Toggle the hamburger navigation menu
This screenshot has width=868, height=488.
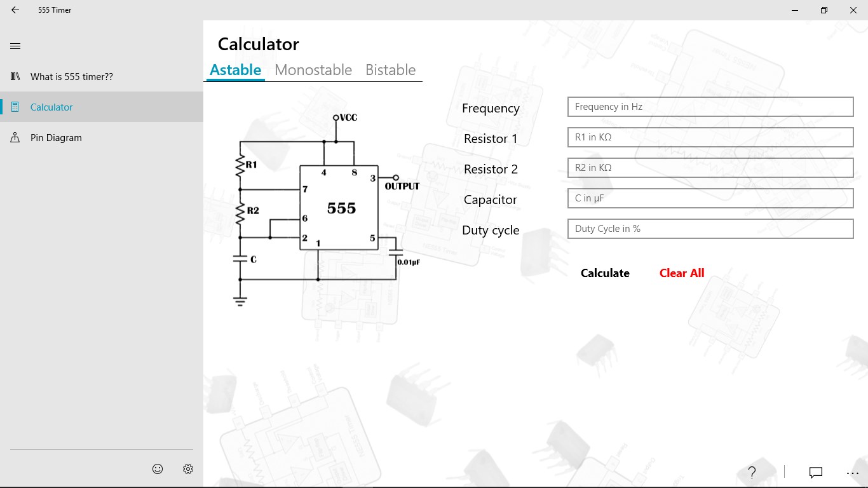[x=16, y=46]
